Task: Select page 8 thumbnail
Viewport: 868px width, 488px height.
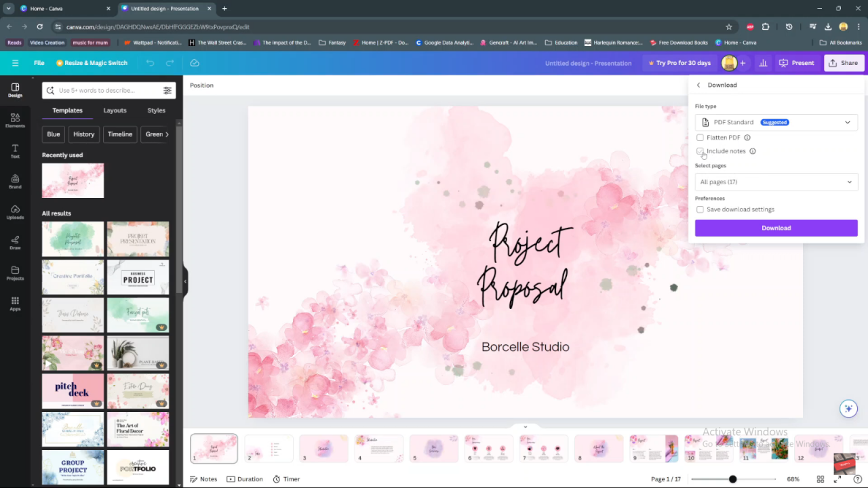Action: (x=599, y=449)
